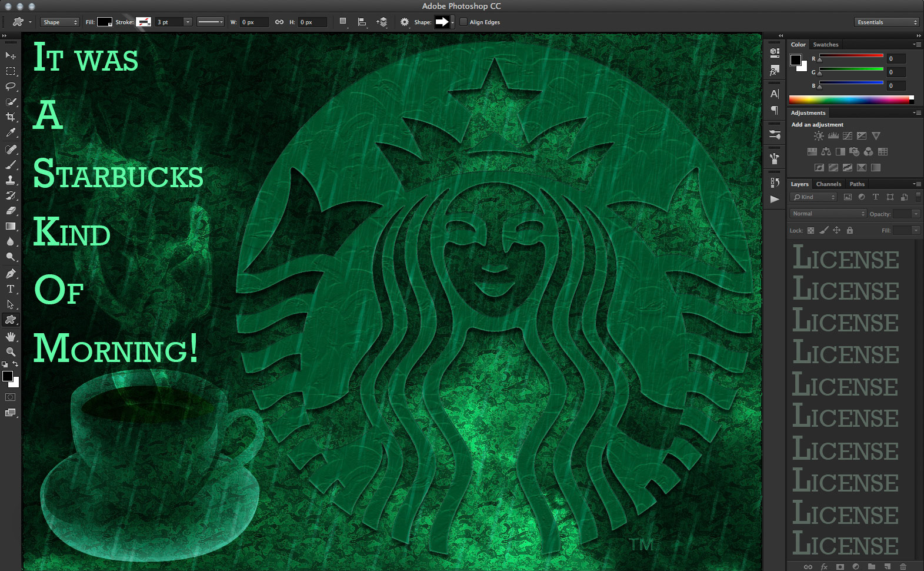Screen dimensions: 924x571
Task: Select the Zoom tool
Action: coord(11,351)
